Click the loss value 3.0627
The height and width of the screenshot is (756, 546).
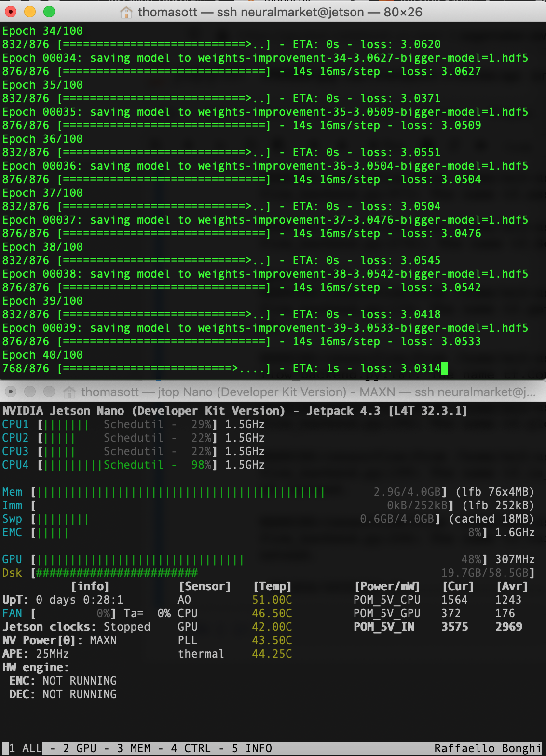[x=461, y=71]
